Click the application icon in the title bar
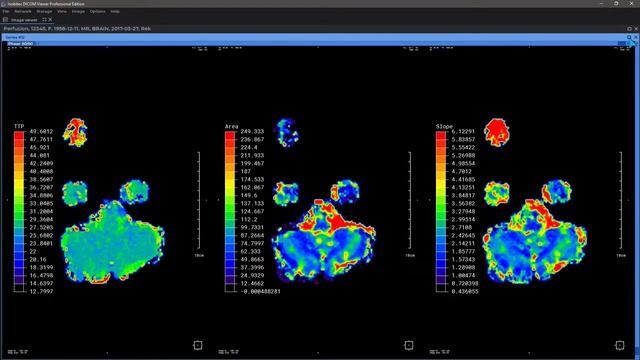This screenshot has height=360, width=640. pyautogui.click(x=4, y=4)
